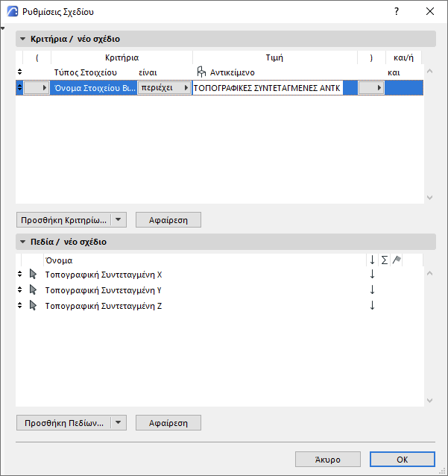Click cursor icon of Τοπογραφική Συντεταγμένη Y field
Screen dimensions: 448x476
pyautogui.click(x=33, y=289)
